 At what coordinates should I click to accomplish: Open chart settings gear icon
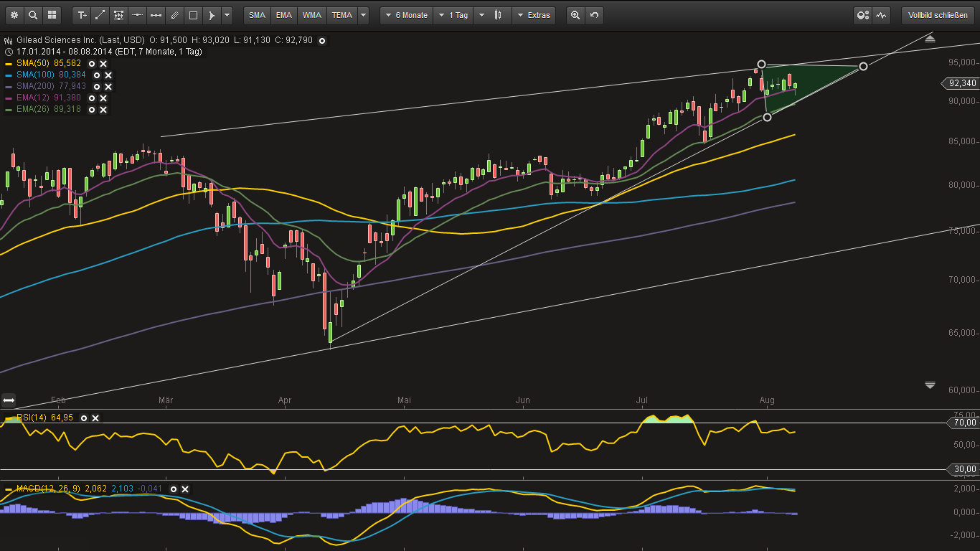[x=14, y=15]
